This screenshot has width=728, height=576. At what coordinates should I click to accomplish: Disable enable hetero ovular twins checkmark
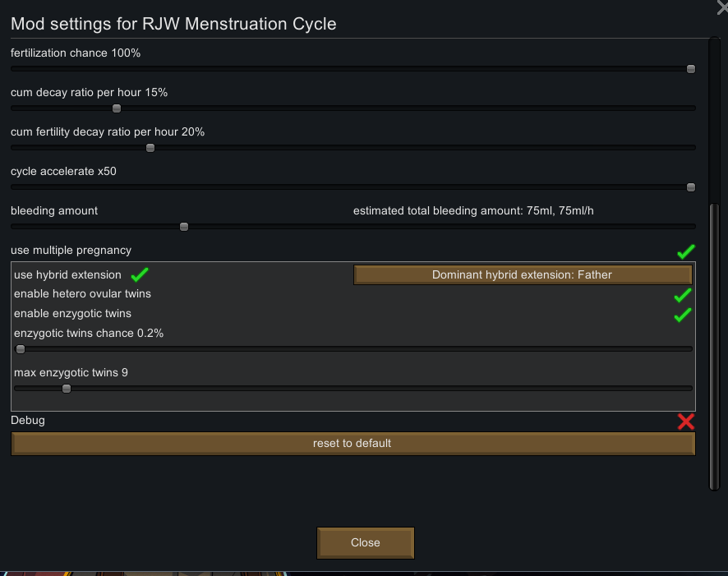point(683,295)
